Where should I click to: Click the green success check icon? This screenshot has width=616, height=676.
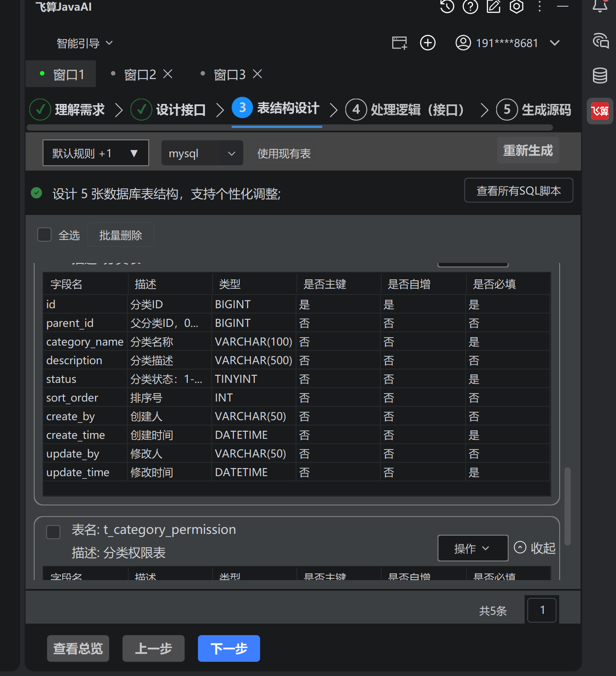coord(36,193)
